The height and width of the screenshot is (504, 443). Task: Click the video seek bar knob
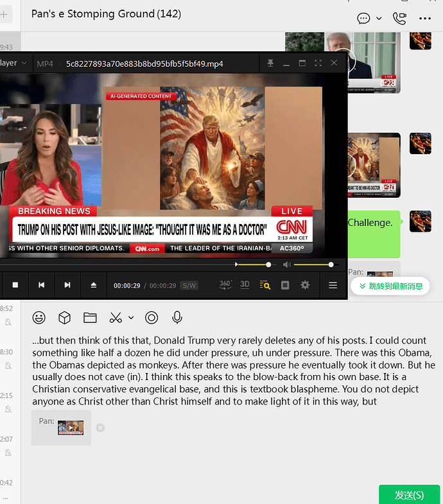point(268,265)
